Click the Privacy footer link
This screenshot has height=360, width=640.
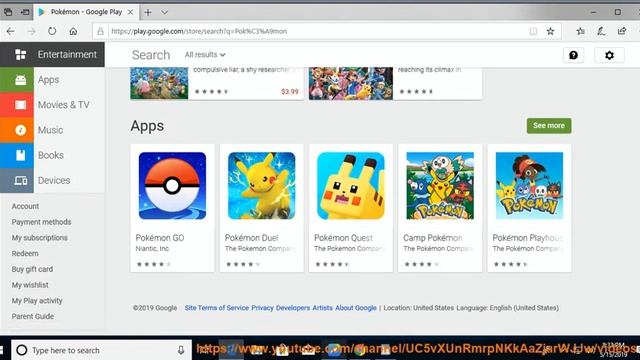(262, 308)
